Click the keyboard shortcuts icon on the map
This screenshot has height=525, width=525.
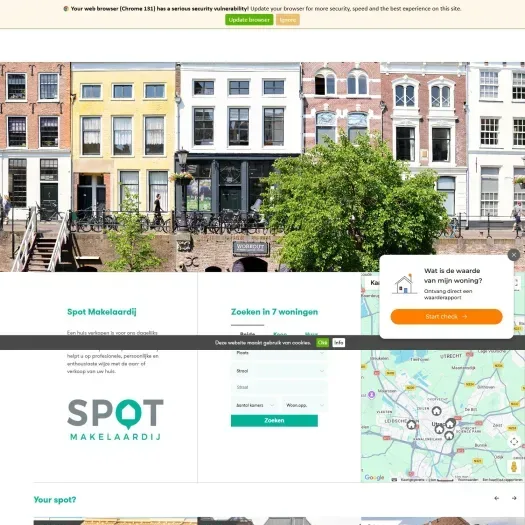click(394, 480)
